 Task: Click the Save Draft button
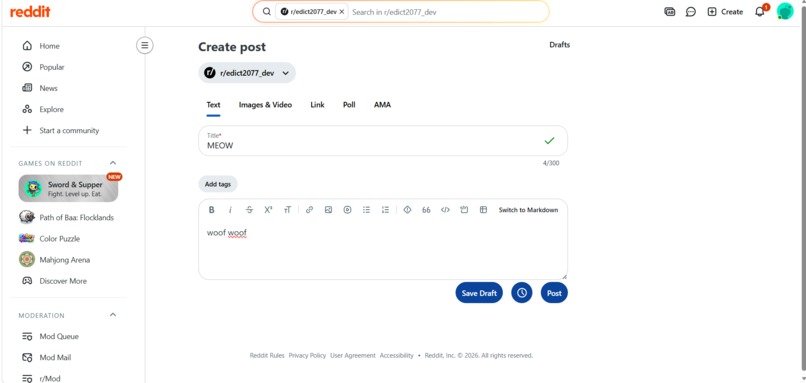(x=479, y=293)
